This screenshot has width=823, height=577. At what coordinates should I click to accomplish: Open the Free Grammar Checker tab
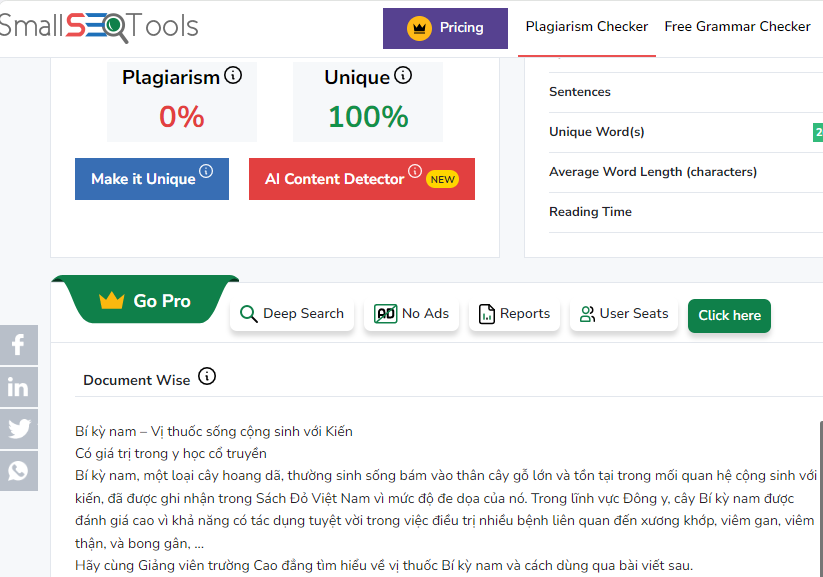(737, 27)
